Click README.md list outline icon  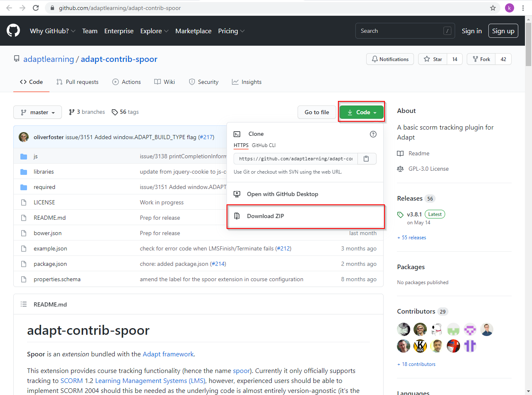[24, 304]
